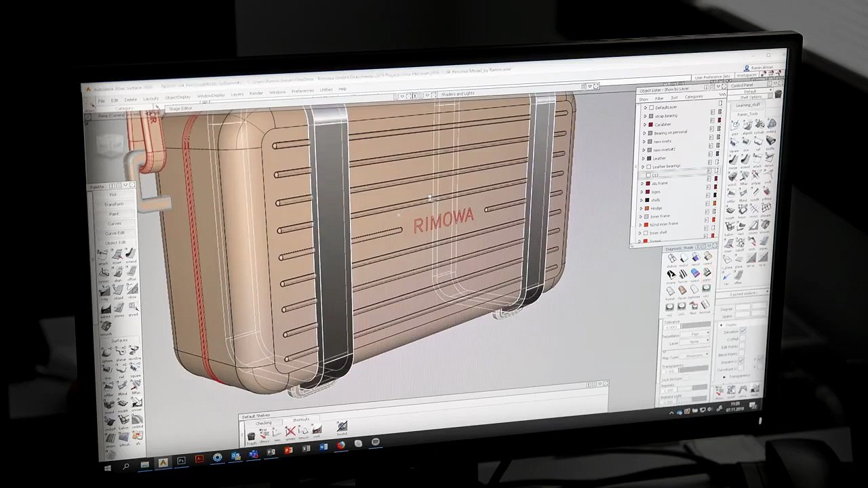The image size is (868, 488).
Task: Expand the strap bearing layer
Action: pos(645,116)
